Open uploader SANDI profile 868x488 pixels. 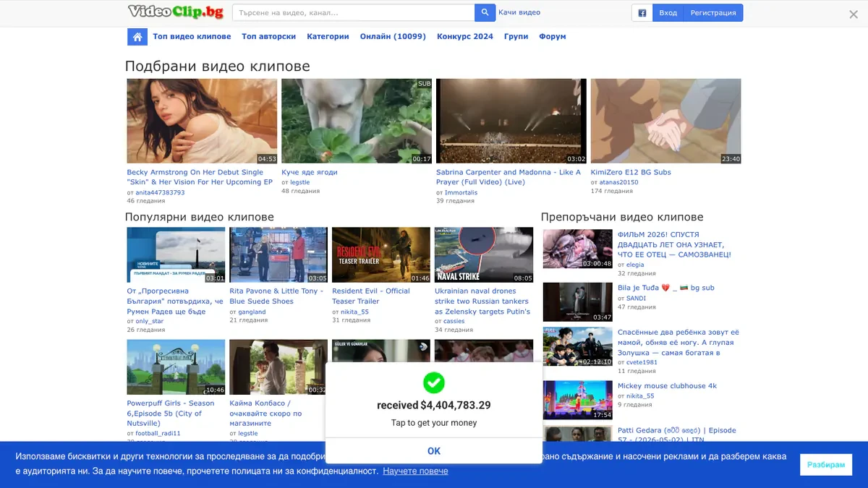(x=636, y=299)
